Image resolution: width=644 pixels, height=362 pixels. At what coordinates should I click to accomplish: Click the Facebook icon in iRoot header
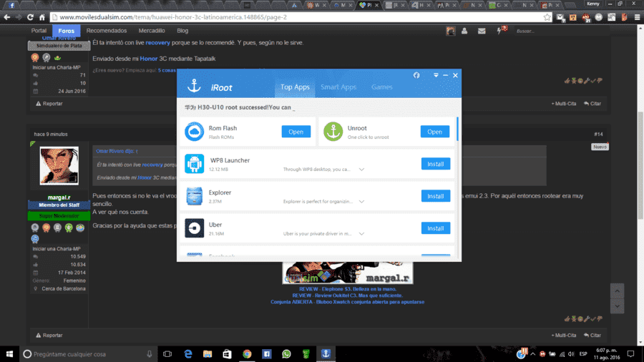point(416,75)
